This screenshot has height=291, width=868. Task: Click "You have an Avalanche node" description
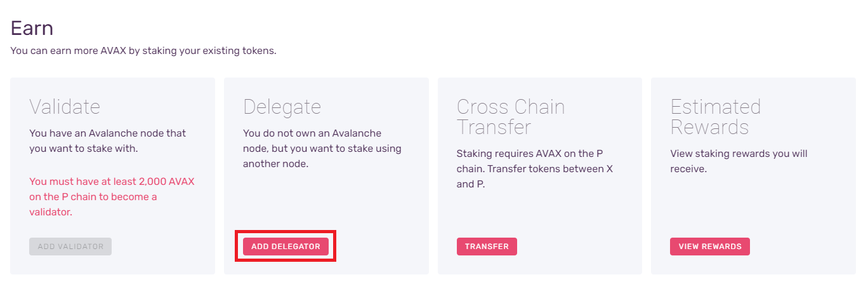coord(108,141)
